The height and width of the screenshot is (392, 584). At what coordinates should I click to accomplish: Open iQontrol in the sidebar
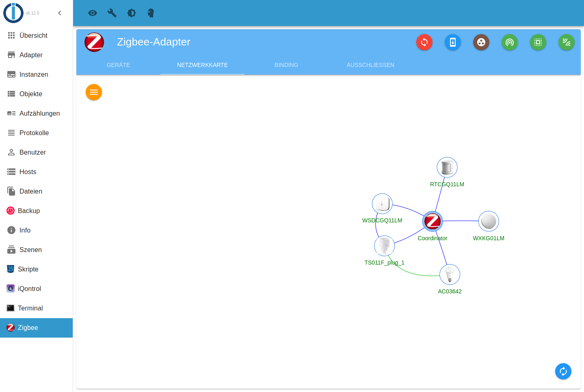(37, 289)
